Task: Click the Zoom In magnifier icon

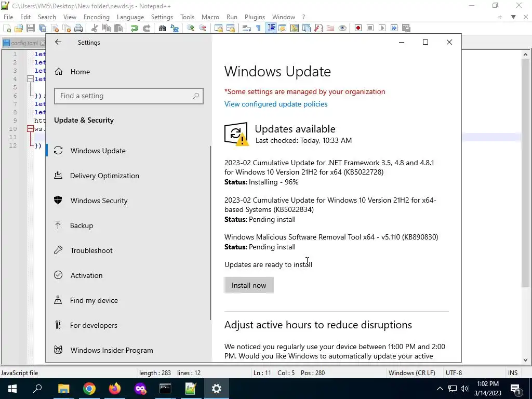Action: point(190,28)
